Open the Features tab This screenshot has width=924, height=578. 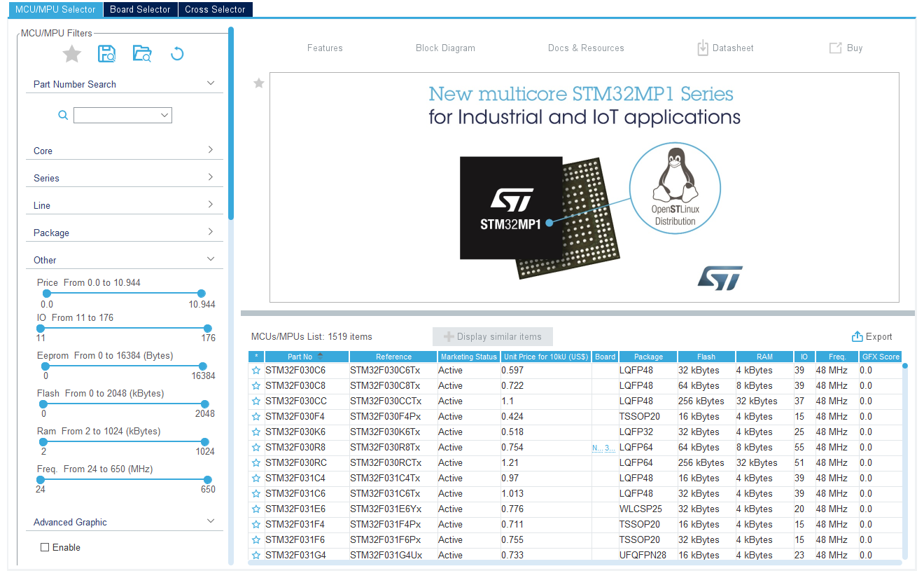pyautogui.click(x=325, y=48)
